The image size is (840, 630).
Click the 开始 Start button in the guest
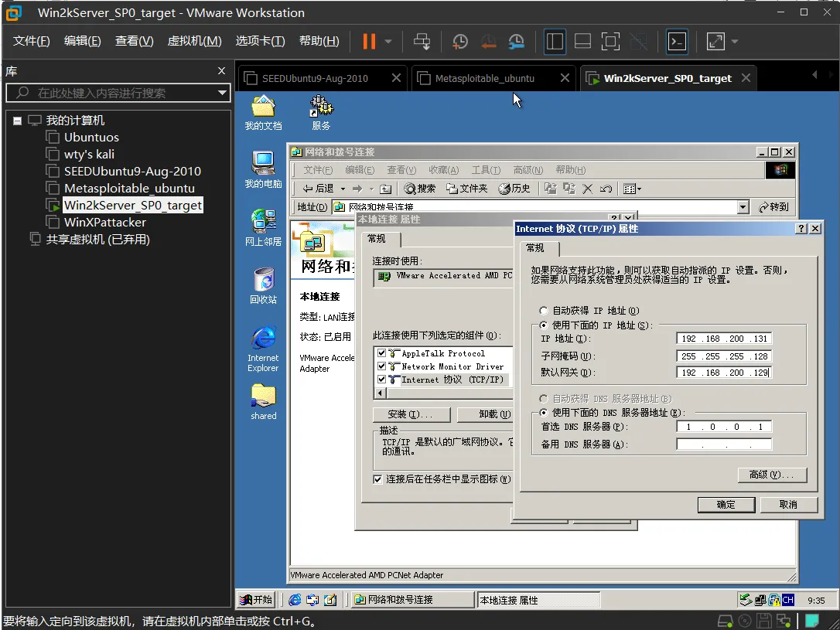point(256,600)
